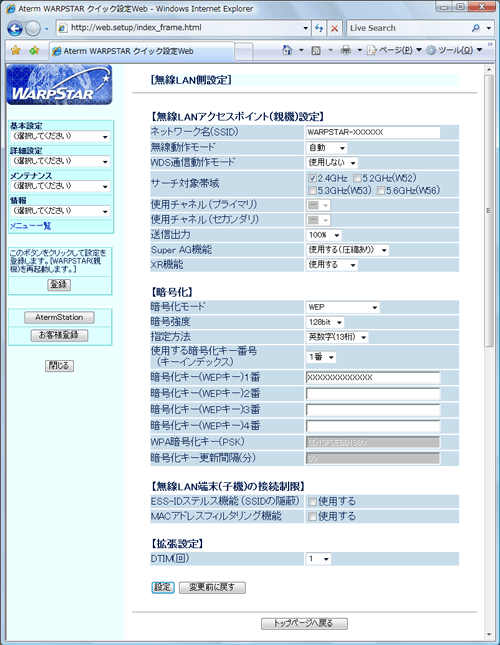This screenshot has width=500, height=645.
Task: Click the 設定 button
Action: pyautogui.click(x=163, y=587)
